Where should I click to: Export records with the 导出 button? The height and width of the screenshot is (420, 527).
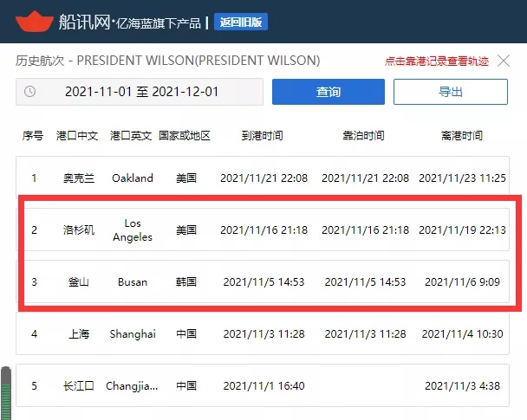450,92
